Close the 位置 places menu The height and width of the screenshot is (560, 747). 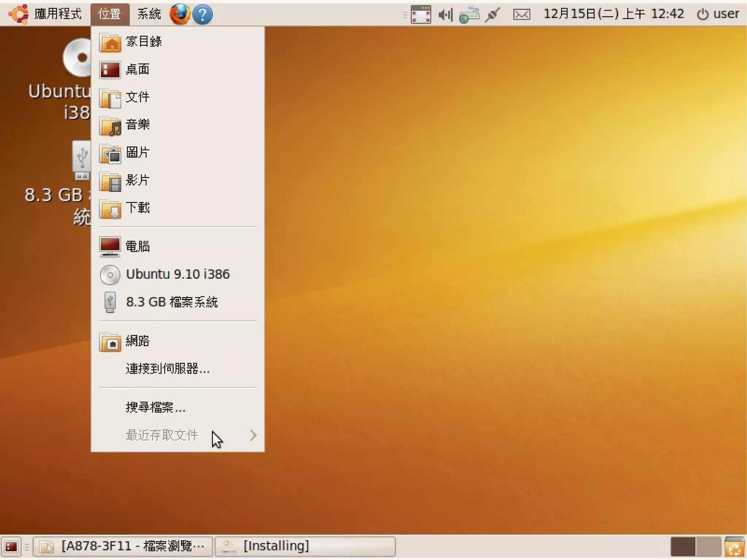(109, 14)
